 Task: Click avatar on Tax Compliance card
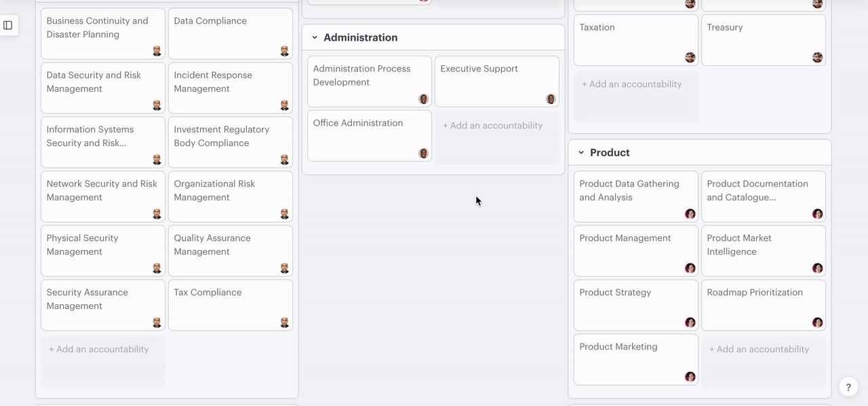point(285,322)
